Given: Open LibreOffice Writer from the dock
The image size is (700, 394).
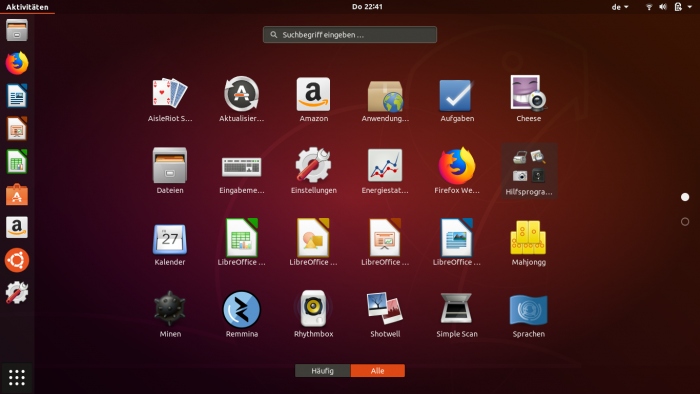Looking at the screenshot, I should (17, 96).
